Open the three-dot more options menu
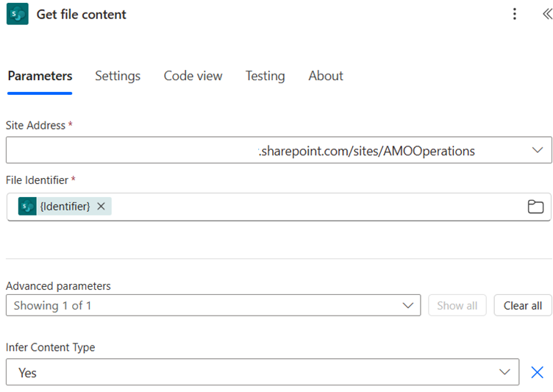Screen dimensions: 553x392 coord(515,14)
